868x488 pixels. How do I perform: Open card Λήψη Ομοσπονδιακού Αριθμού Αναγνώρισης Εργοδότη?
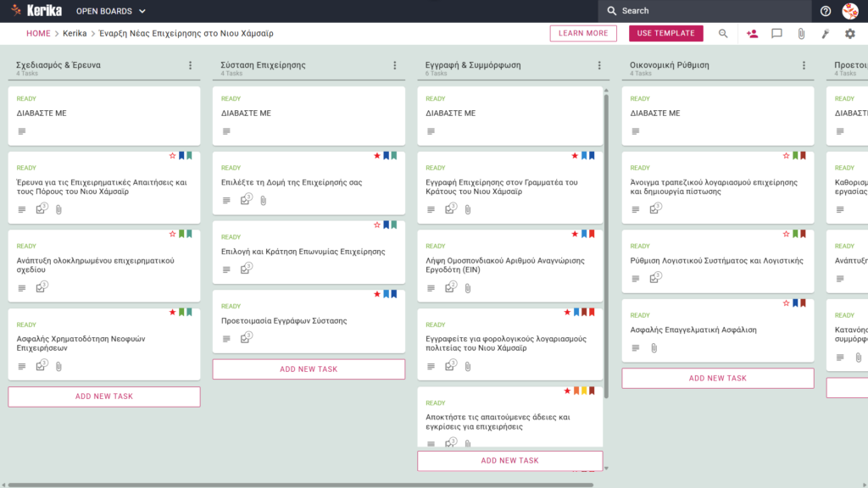click(x=509, y=266)
